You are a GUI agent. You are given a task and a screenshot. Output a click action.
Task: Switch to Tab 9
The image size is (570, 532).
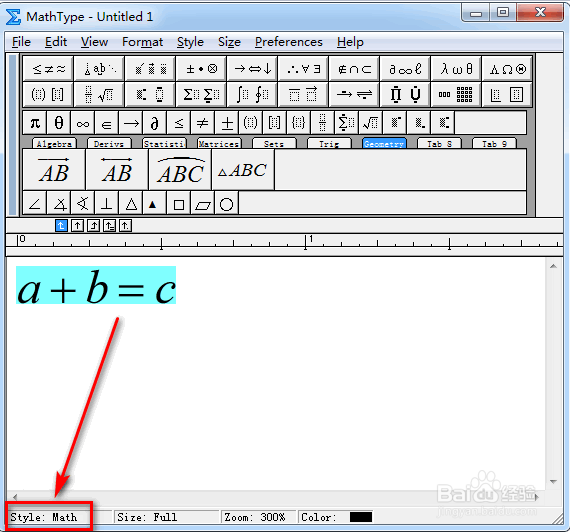(x=494, y=143)
